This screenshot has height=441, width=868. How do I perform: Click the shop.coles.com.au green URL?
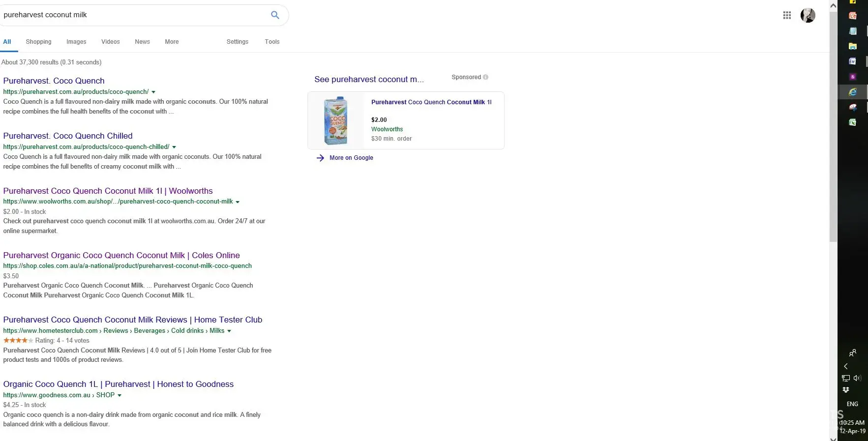point(127,266)
